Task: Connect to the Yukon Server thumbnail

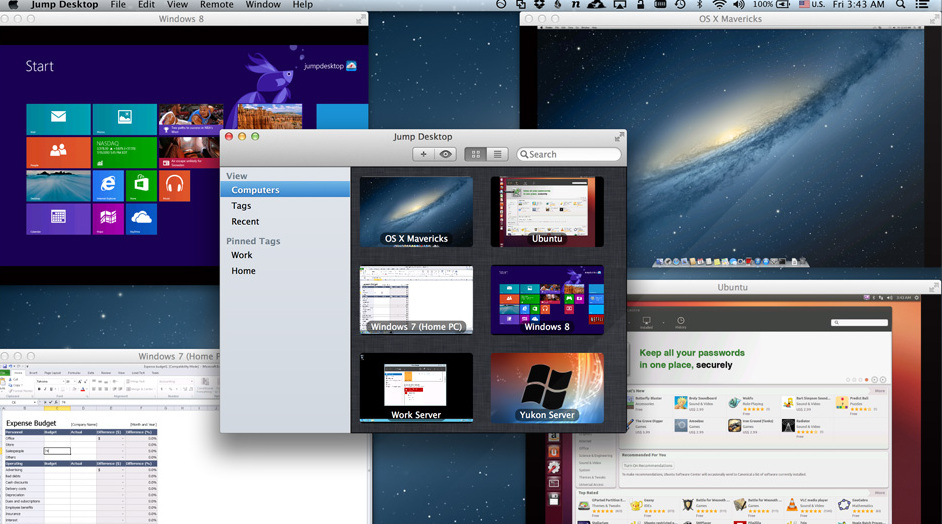Action: (547, 387)
